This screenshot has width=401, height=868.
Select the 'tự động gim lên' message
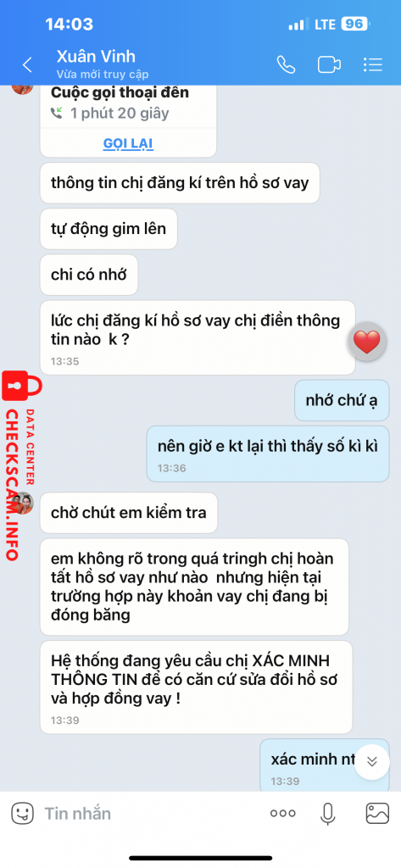coord(109,229)
